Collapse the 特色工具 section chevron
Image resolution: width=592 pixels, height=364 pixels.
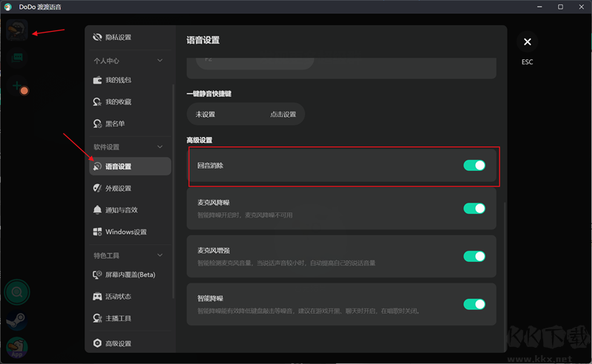point(160,255)
